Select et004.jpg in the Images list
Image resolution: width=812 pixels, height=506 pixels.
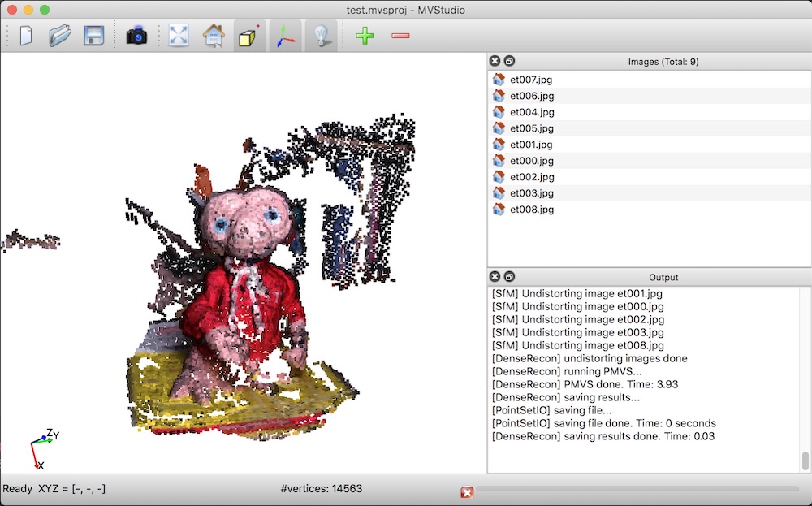[x=650, y=112]
